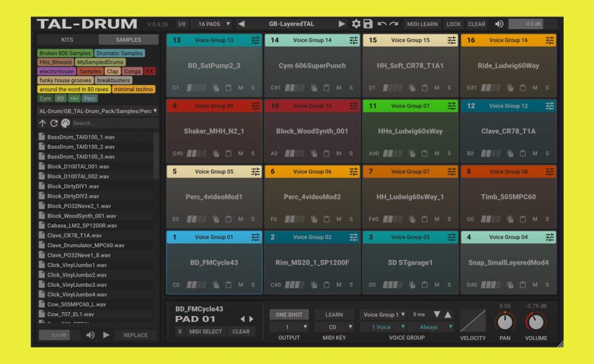Image resolution: width=594 pixels, height=364 pixels.
Task: Open settings with the gear icon
Action: [356, 24]
